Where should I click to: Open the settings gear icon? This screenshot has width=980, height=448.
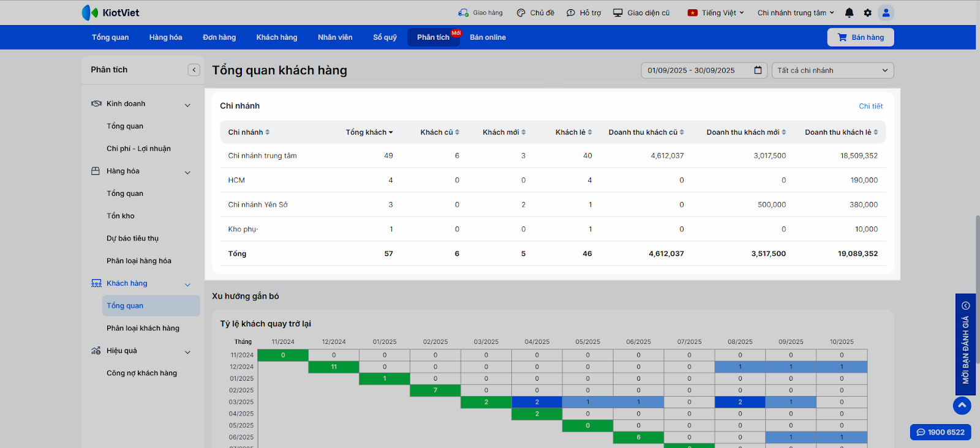[x=867, y=13]
